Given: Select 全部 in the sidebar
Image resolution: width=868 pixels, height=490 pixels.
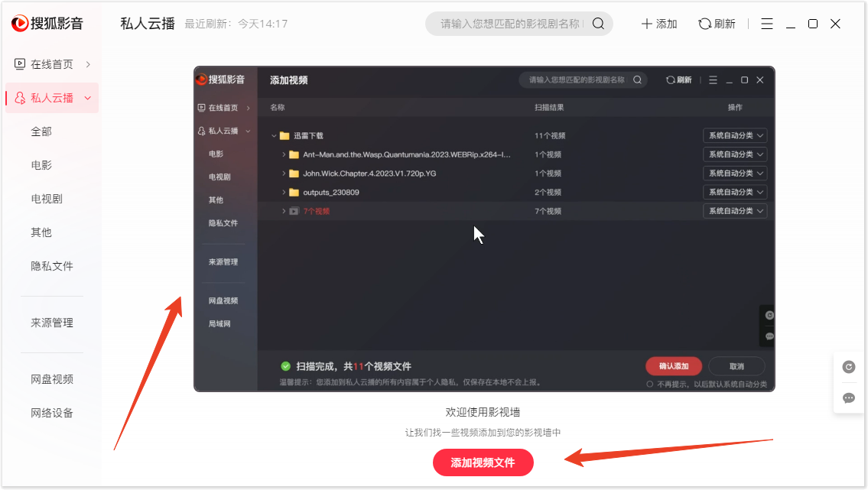Looking at the screenshot, I should (x=41, y=131).
